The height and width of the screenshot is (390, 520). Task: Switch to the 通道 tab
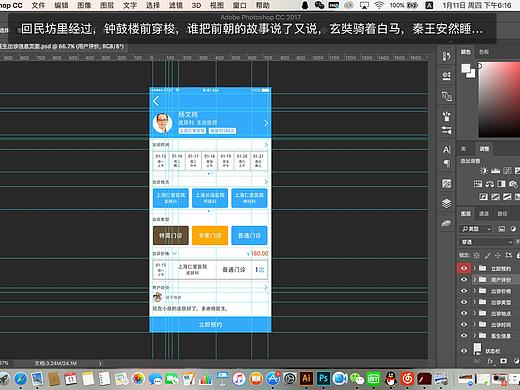(x=484, y=214)
